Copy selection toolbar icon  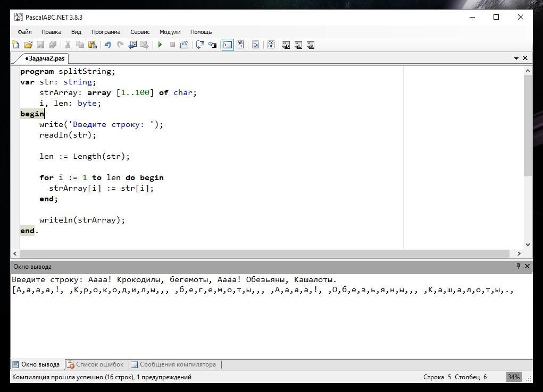[80, 45]
